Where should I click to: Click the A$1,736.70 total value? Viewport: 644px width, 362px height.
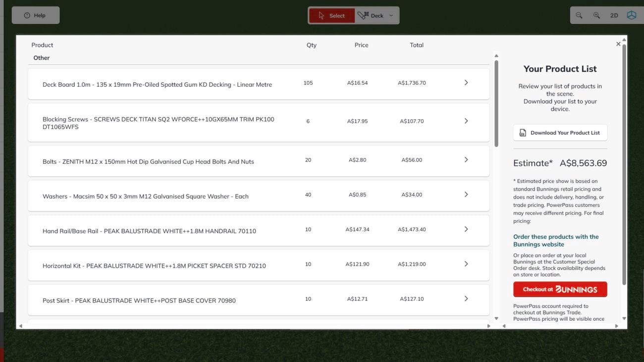click(412, 83)
